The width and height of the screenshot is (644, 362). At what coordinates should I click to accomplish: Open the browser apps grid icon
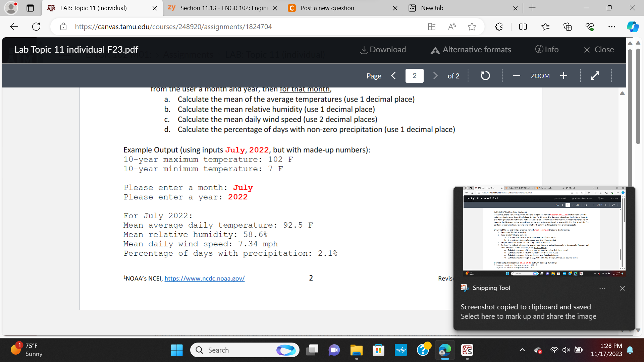[x=432, y=27]
